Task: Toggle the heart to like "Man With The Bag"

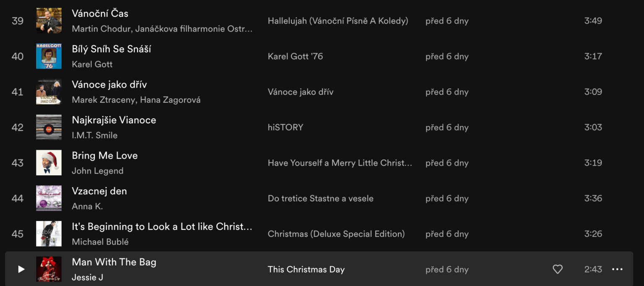Action: [557, 269]
